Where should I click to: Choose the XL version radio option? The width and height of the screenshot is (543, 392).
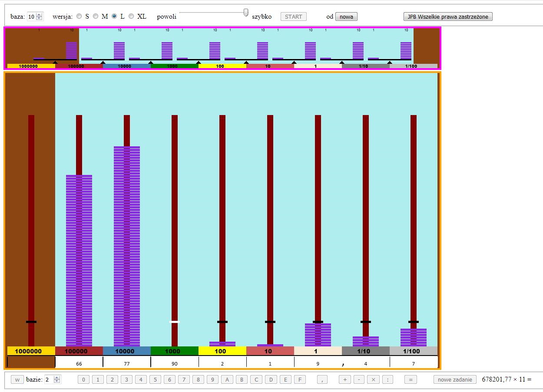(x=131, y=16)
